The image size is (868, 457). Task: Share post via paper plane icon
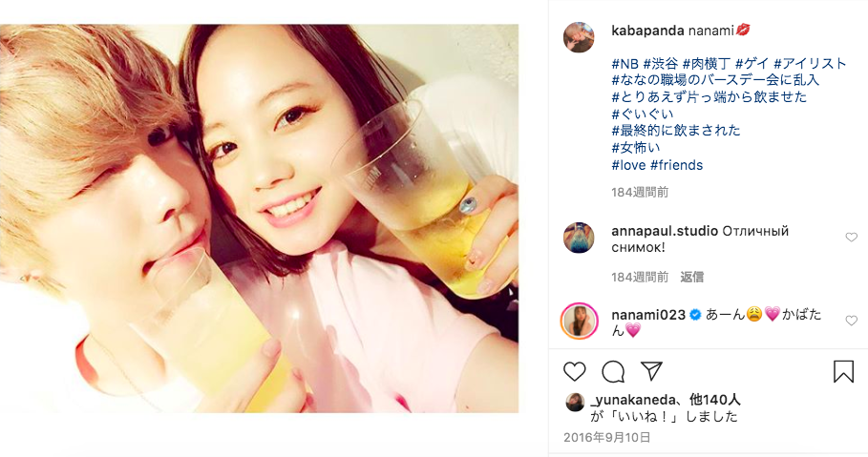click(x=651, y=371)
